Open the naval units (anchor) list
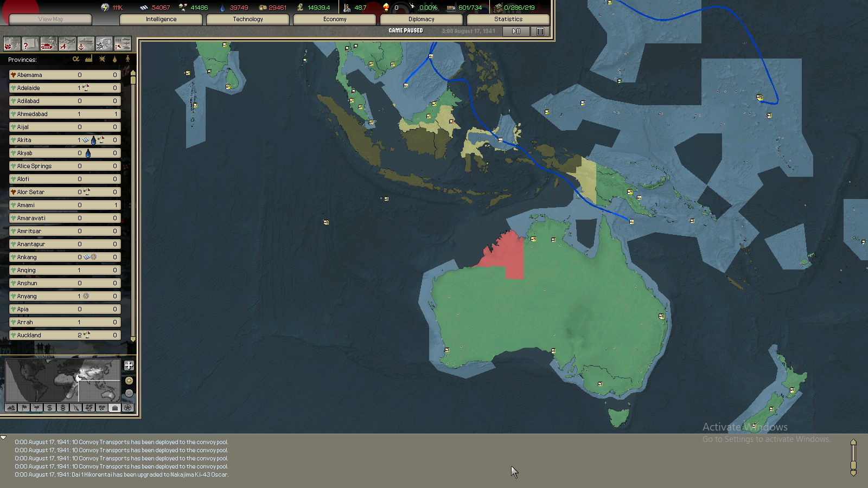This screenshot has height=488, width=868. [85, 44]
